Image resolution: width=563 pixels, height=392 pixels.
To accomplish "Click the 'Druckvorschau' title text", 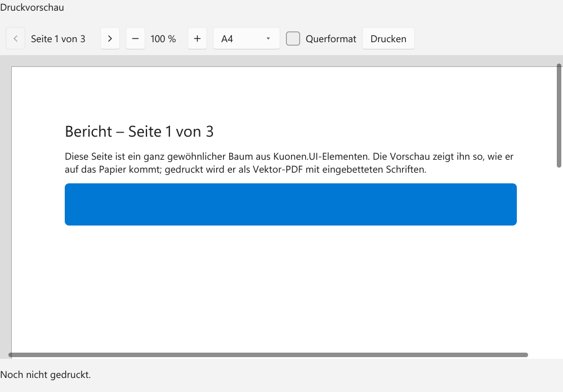I will coord(32,7).
